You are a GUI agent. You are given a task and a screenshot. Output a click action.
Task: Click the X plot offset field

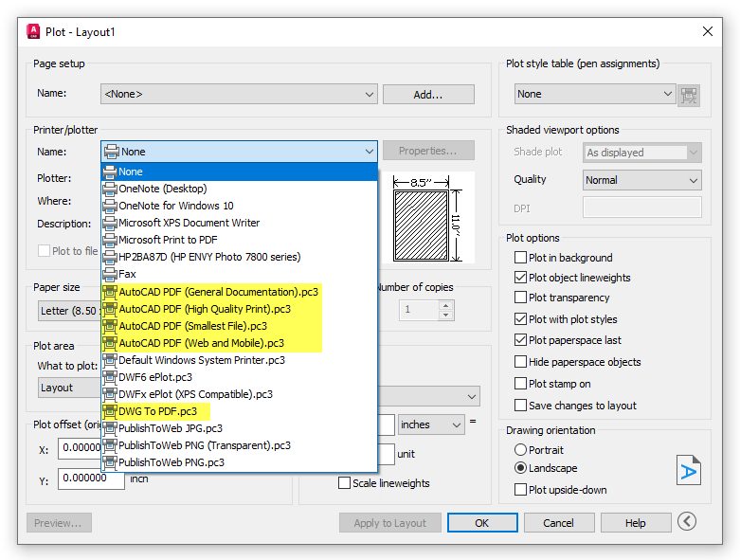[x=80, y=448]
